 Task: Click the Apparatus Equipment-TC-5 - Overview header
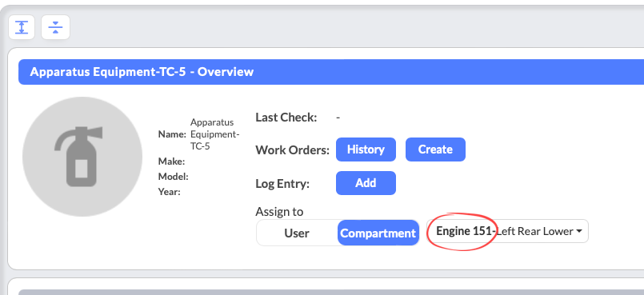331,72
